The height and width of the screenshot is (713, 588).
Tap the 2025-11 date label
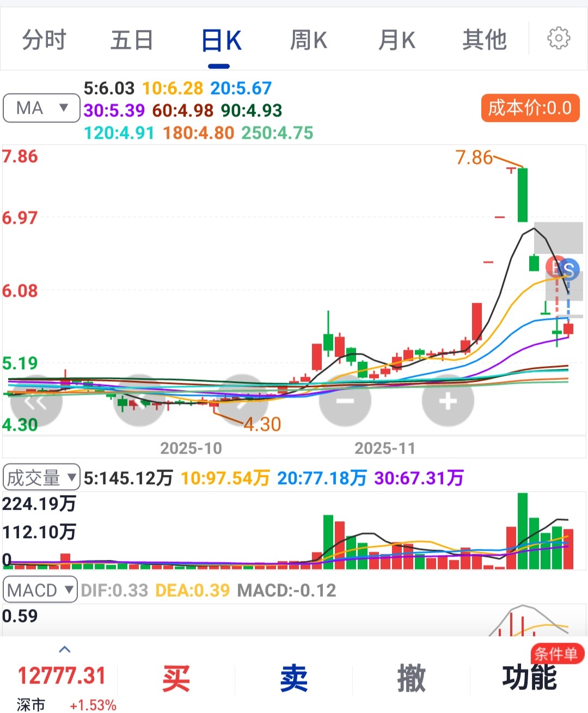(385, 448)
